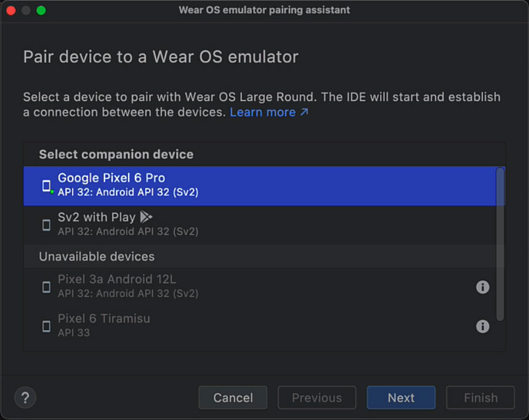This screenshot has height=420, width=529.
Task: Select Pixel 3a Android 12L under unavailable devices
Action: click(x=246, y=286)
